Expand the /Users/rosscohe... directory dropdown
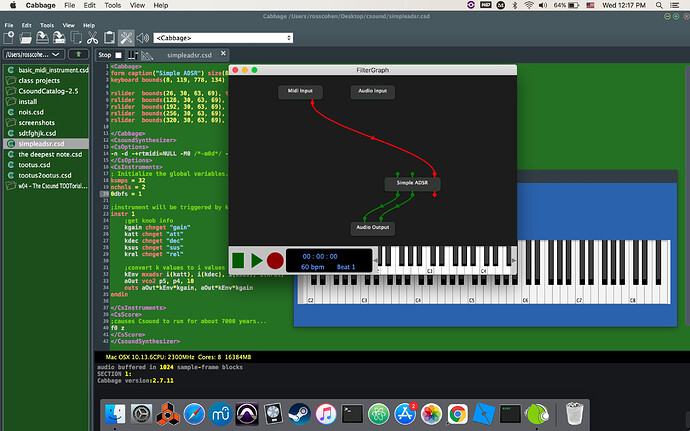 34,55
